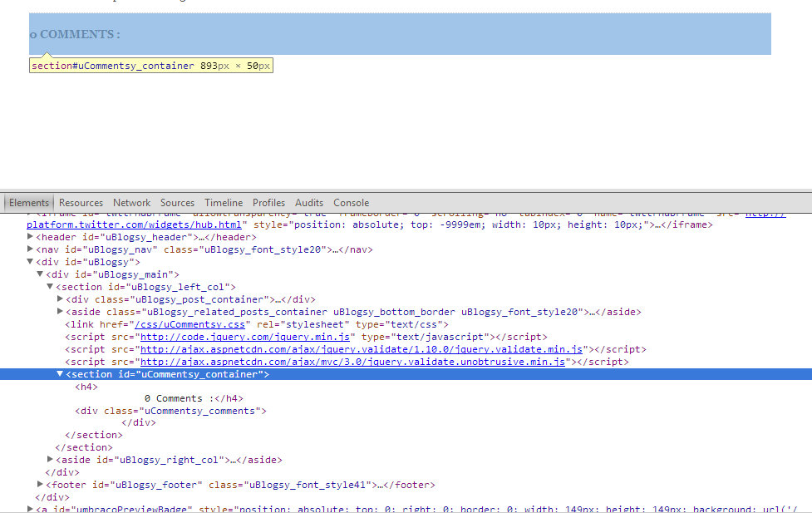The width and height of the screenshot is (812, 513).
Task: Select the section uBlogsy_left_col row
Action: [x=145, y=287]
